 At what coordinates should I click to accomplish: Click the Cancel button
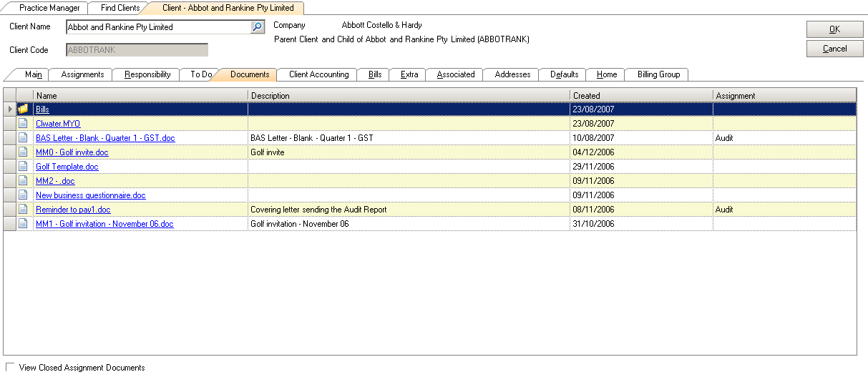point(834,49)
